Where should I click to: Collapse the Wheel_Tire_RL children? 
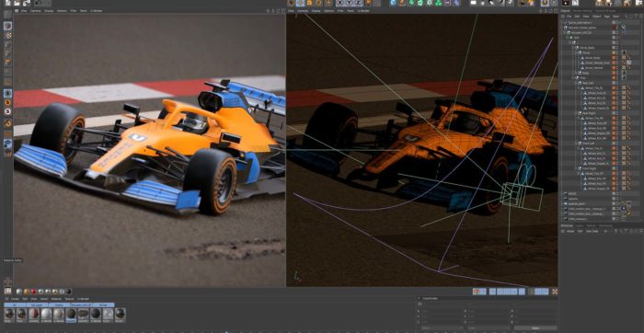click(x=579, y=88)
